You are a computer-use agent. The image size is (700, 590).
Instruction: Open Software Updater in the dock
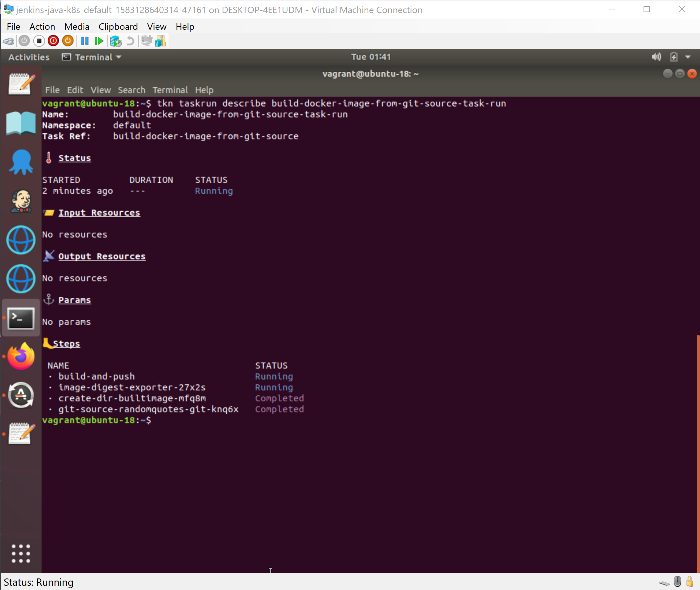(x=21, y=395)
